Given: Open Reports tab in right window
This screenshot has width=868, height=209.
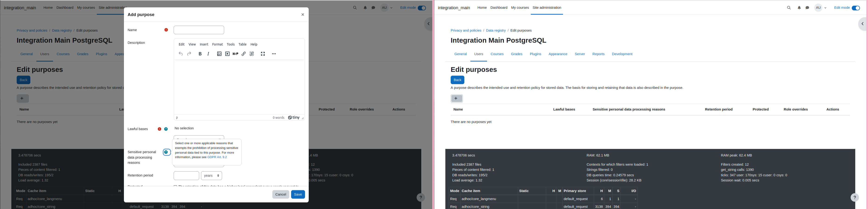Looking at the screenshot, I should [598, 54].
